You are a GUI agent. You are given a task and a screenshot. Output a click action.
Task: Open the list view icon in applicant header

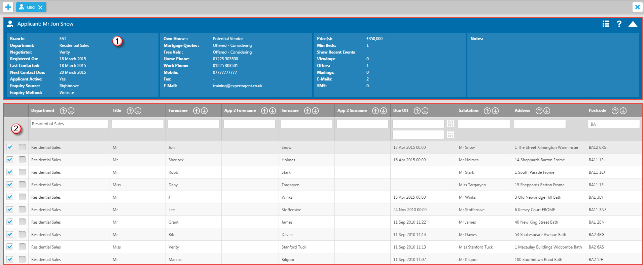tap(606, 24)
